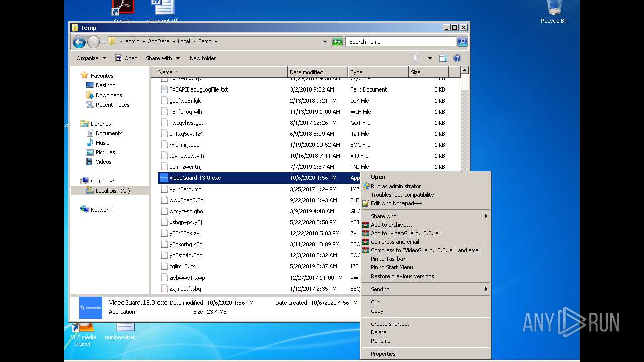Click the Forward navigation arrow
Image resolution: width=644 pixels, height=362 pixels.
[93, 42]
